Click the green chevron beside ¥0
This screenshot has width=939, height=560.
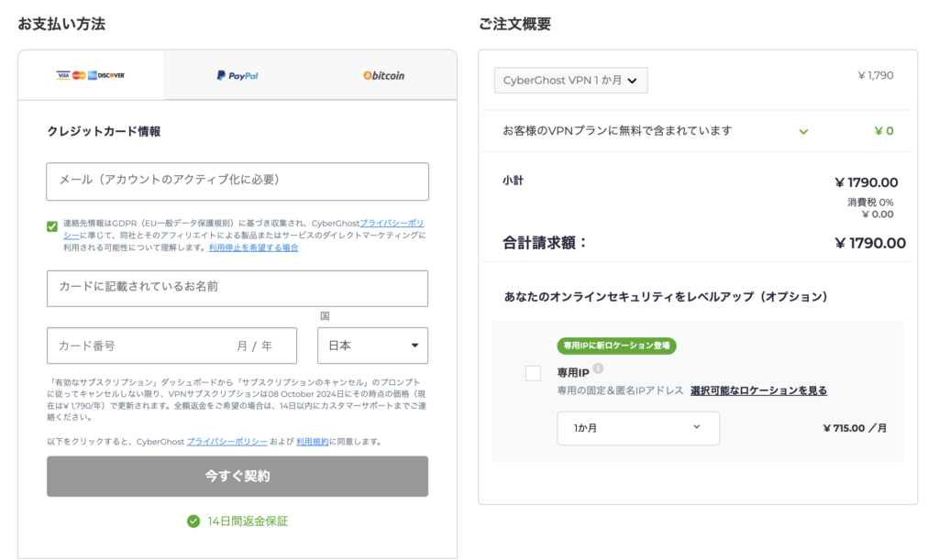coord(803,131)
